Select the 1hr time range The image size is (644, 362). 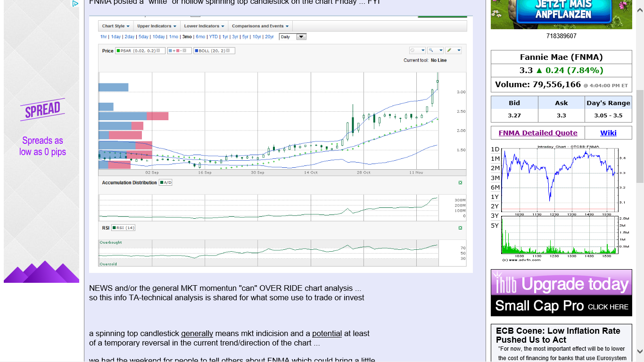103,37
